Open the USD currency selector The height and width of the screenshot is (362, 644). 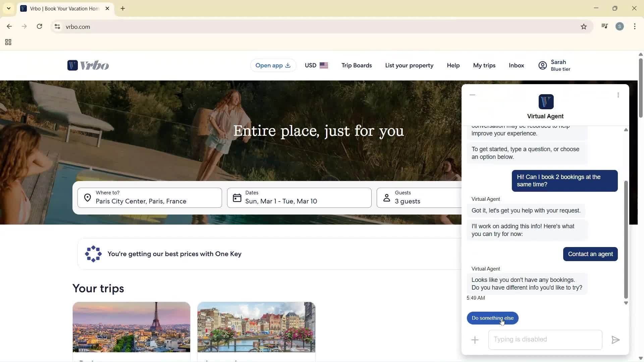coord(316,65)
